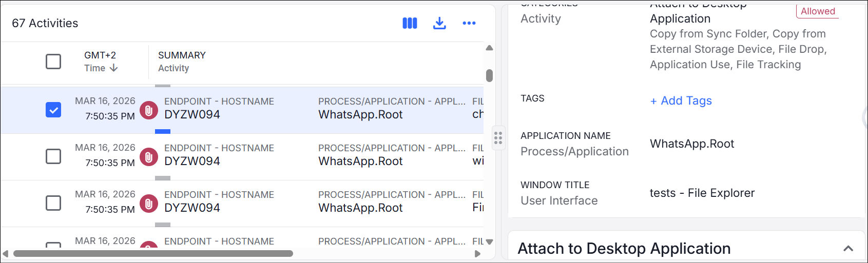
Task: Check the third activity row checkbox
Action: click(x=53, y=203)
